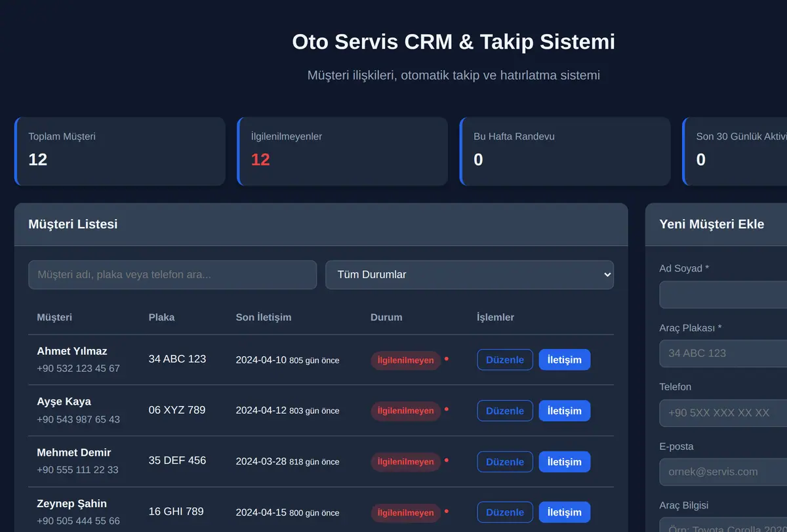Open Düzenle for Mehmet Demir
Image resolution: width=787 pixels, height=532 pixels.
[505, 462]
